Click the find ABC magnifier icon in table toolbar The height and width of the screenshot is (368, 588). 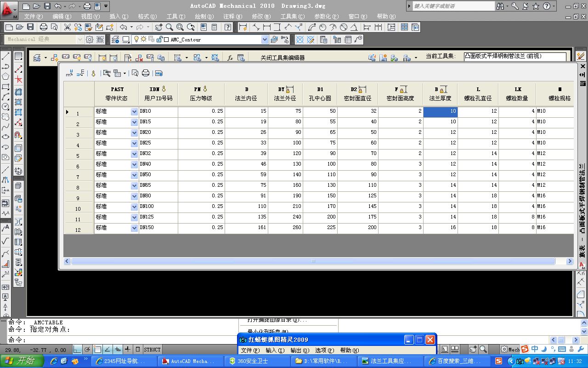107,73
